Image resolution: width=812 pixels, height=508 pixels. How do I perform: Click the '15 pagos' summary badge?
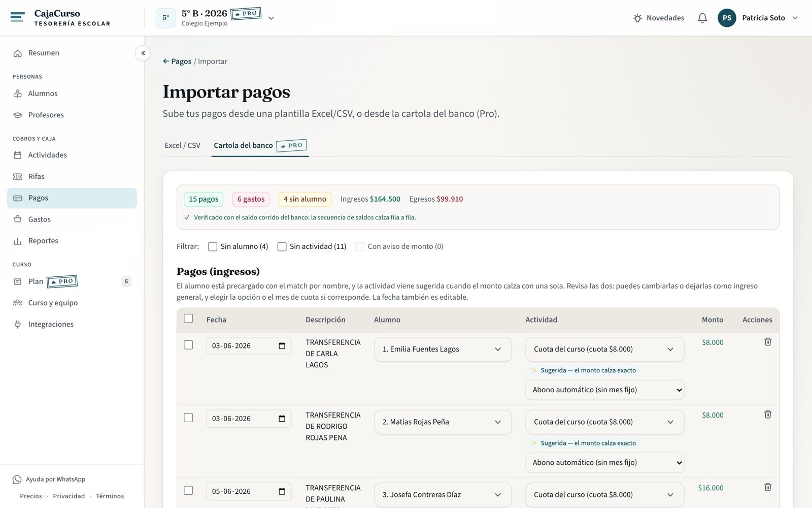(x=204, y=199)
